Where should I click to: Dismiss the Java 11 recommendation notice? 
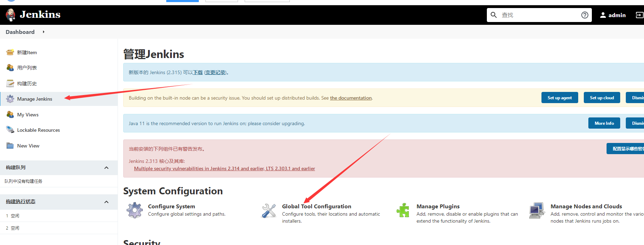635,123
